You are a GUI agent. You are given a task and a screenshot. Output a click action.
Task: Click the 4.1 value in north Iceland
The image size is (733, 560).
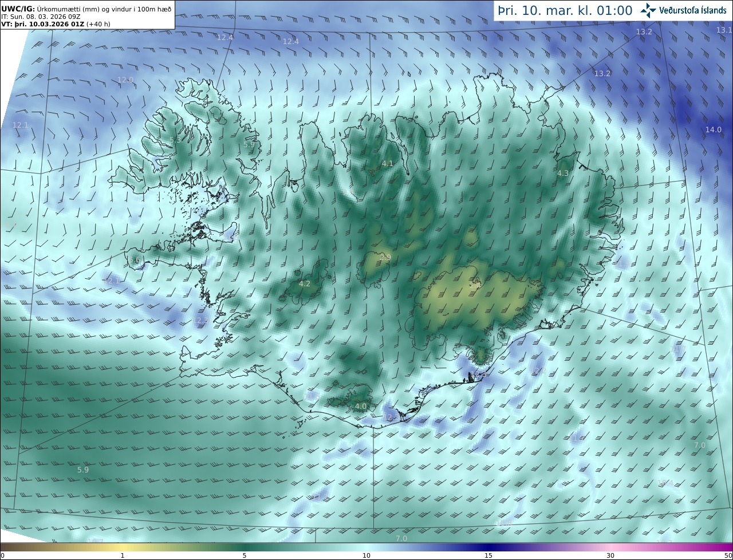pyautogui.click(x=388, y=164)
